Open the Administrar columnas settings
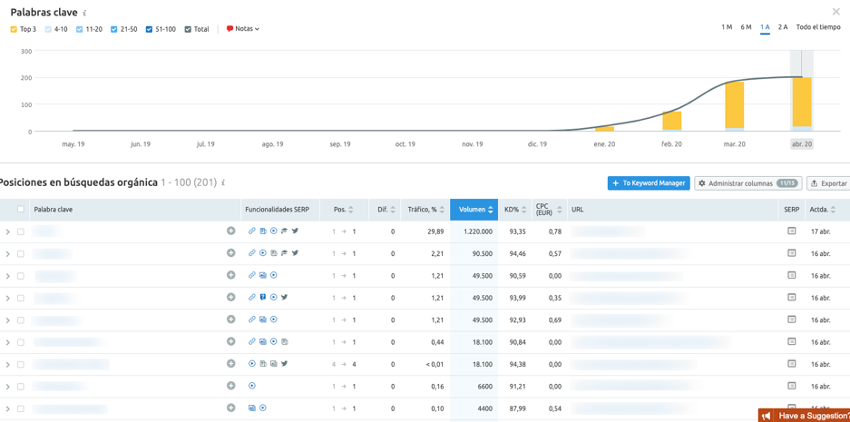 click(x=748, y=183)
